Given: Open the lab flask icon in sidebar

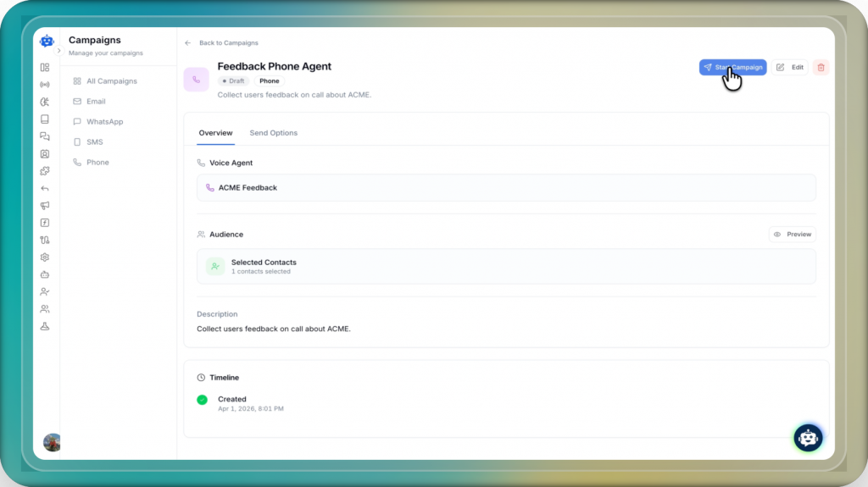Looking at the screenshot, I should pyautogui.click(x=45, y=326).
